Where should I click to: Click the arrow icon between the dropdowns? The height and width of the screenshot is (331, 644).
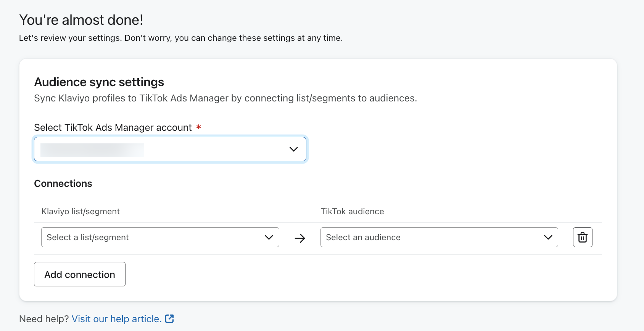pos(300,238)
